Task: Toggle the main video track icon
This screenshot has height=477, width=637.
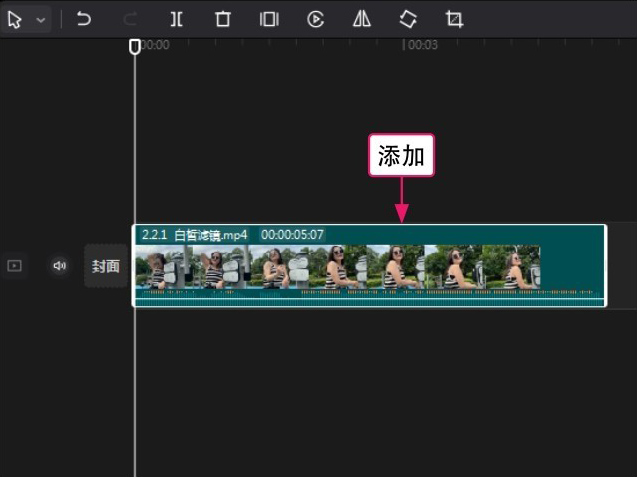Action: [15, 266]
